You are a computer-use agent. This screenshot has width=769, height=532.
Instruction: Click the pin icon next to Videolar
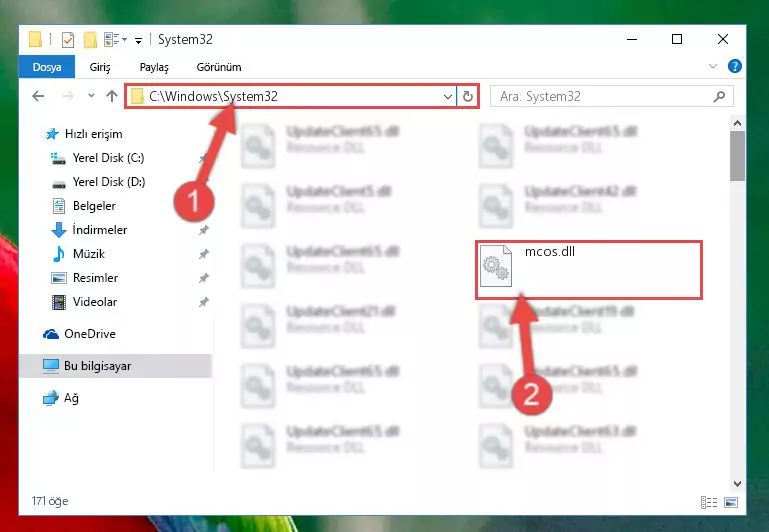(204, 302)
